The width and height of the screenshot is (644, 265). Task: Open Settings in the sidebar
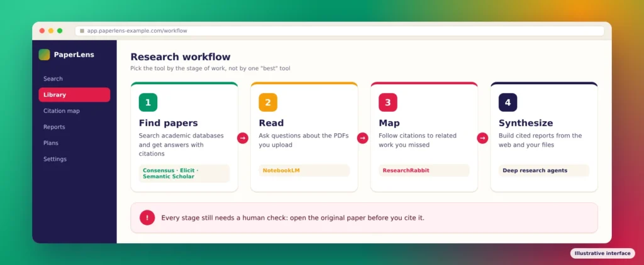click(74, 159)
